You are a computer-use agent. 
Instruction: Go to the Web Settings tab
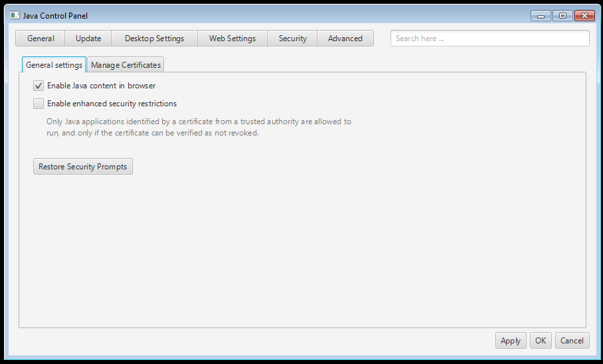(x=232, y=39)
